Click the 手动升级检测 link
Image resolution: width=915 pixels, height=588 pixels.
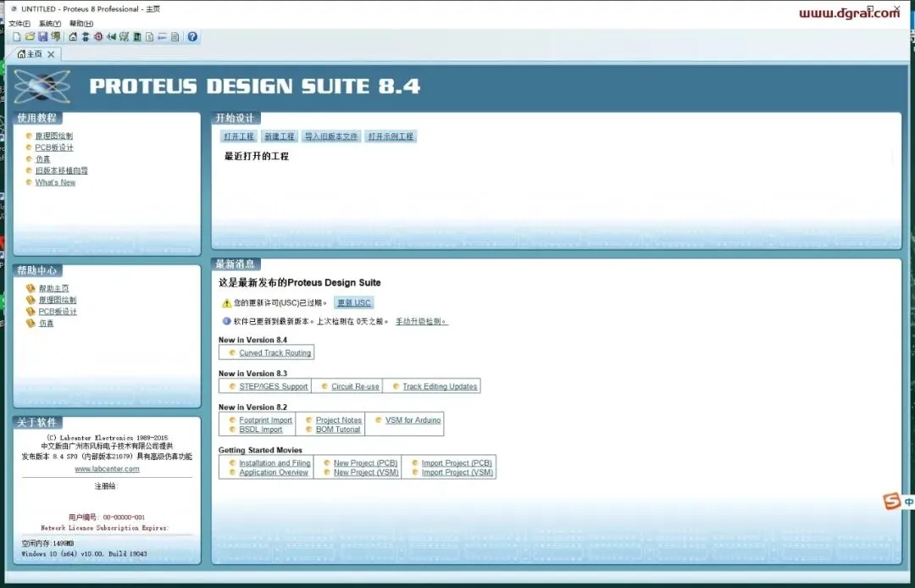click(421, 321)
